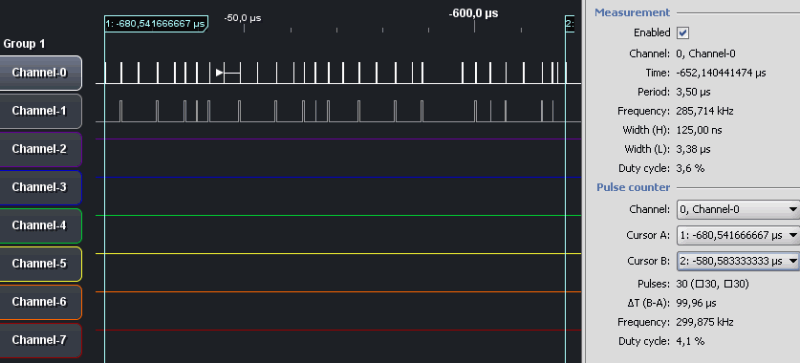Image resolution: width=800 pixels, height=363 pixels.
Task: Click the cursor 2 flag on timeline
Action: (570, 24)
